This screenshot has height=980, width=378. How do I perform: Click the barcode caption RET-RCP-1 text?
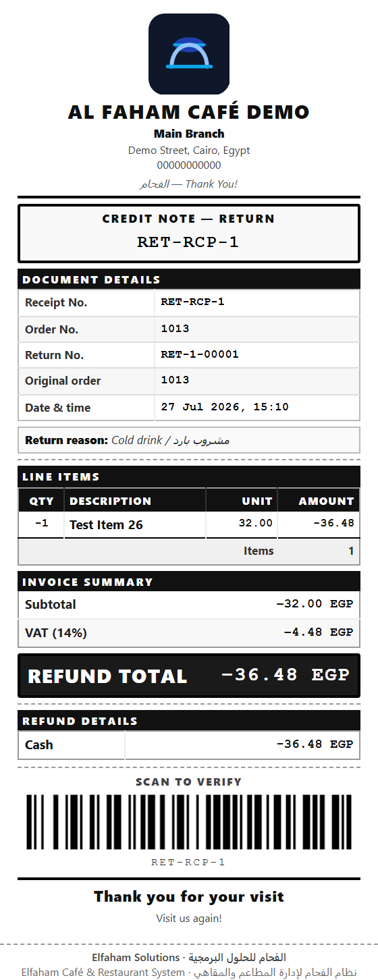tap(188, 862)
